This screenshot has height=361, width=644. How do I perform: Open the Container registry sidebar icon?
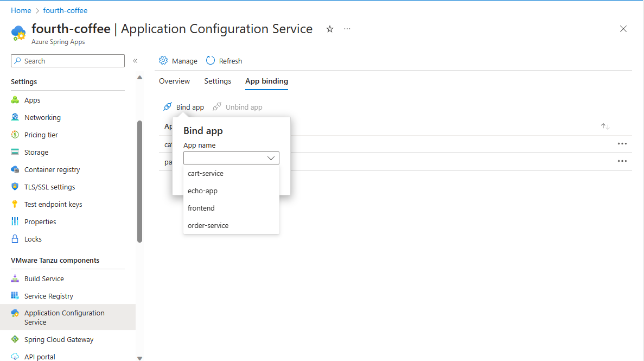tap(15, 169)
